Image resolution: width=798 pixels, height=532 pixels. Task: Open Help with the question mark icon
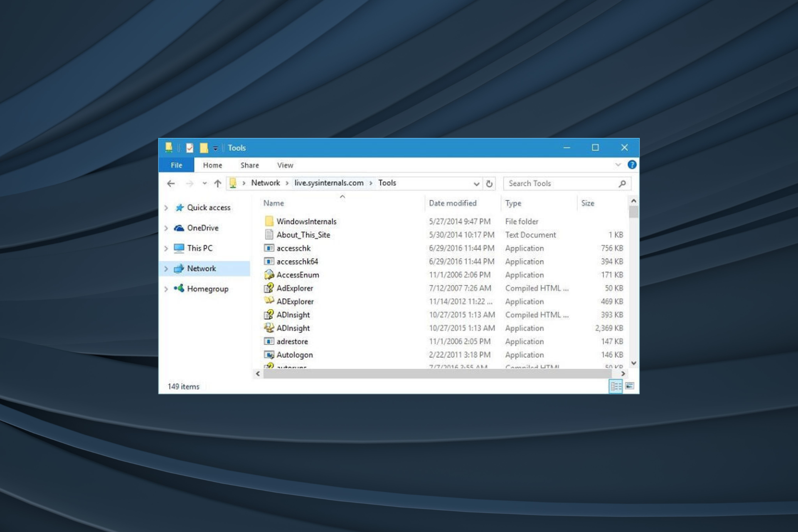(x=632, y=165)
